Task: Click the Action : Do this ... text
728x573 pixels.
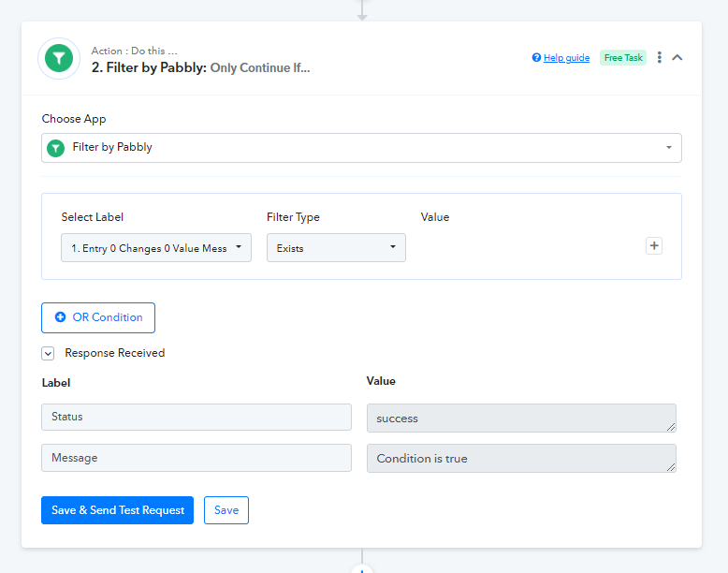Action: [134, 51]
